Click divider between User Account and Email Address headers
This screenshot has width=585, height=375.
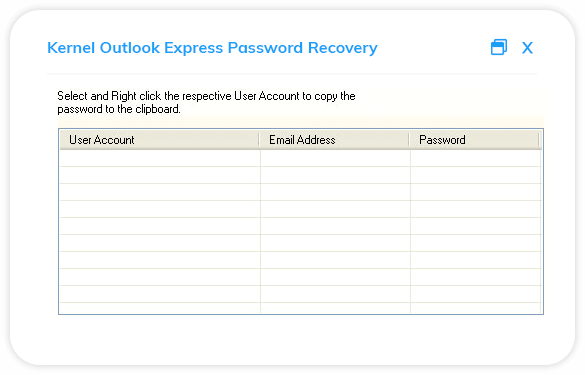[x=259, y=140]
